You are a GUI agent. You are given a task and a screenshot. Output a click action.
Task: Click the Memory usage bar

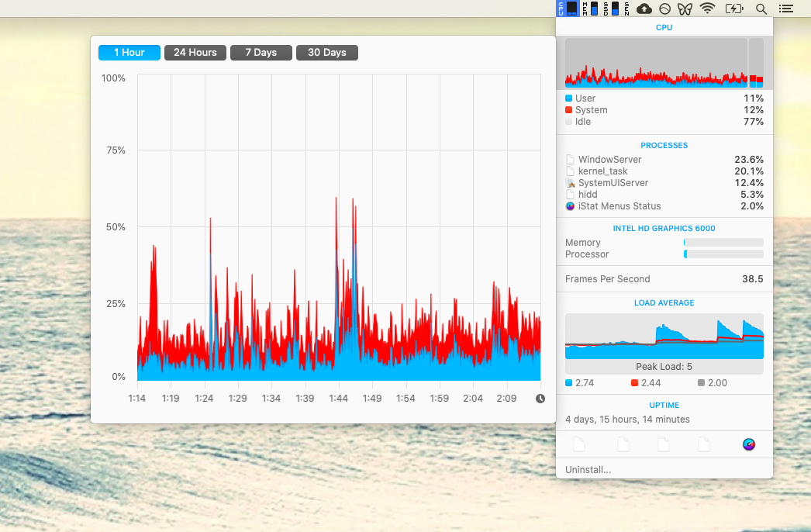[x=723, y=242]
